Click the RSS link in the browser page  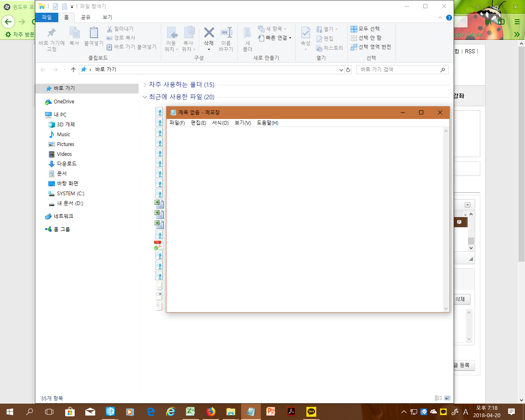470,51
